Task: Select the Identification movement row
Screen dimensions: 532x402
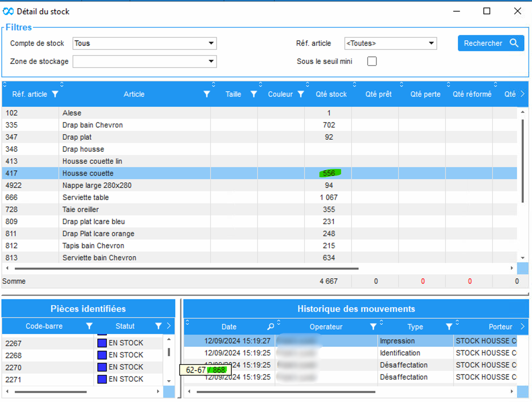Action: click(x=350, y=353)
